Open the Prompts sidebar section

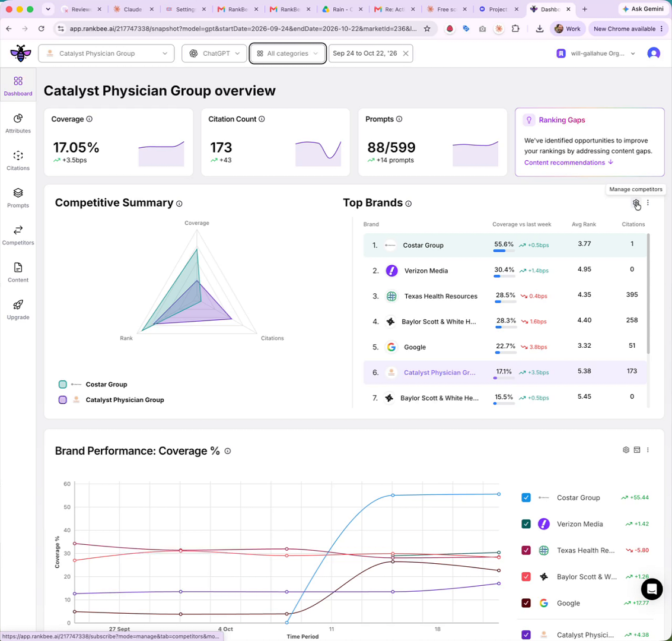[x=18, y=198]
